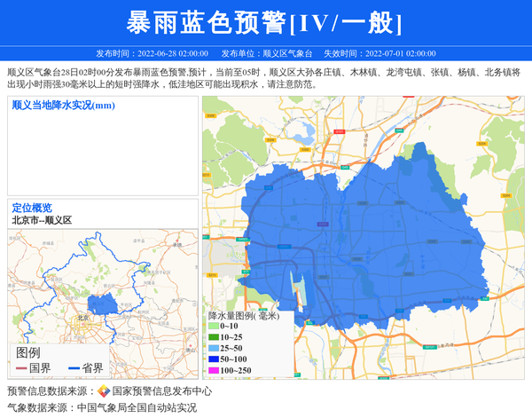
Task: Click the 发布时间 2022-06-28 02:00:00 text
Action: point(152,53)
